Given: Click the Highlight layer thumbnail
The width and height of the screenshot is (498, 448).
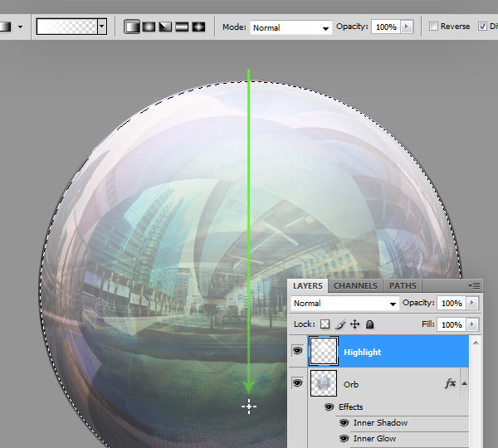Looking at the screenshot, I should pyautogui.click(x=324, y=351).
